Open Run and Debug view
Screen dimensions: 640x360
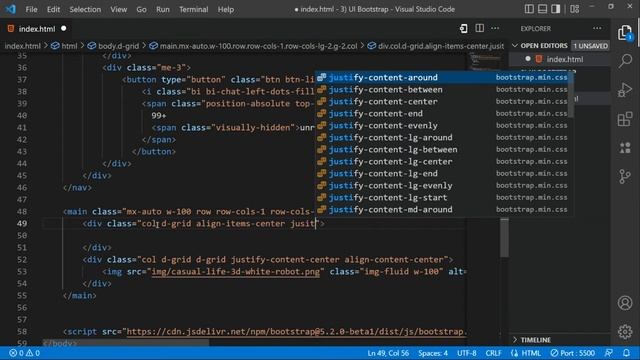point(625,90)
